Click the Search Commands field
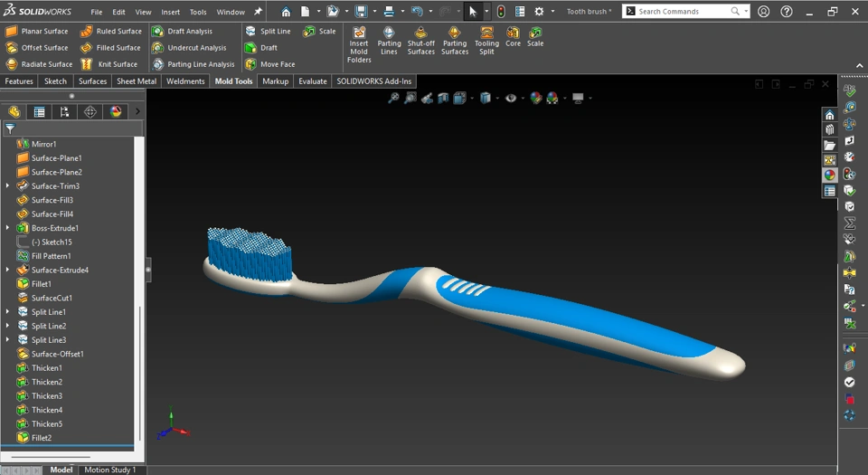The width and height of the screenshot is (868, 475). coord(686,11)
